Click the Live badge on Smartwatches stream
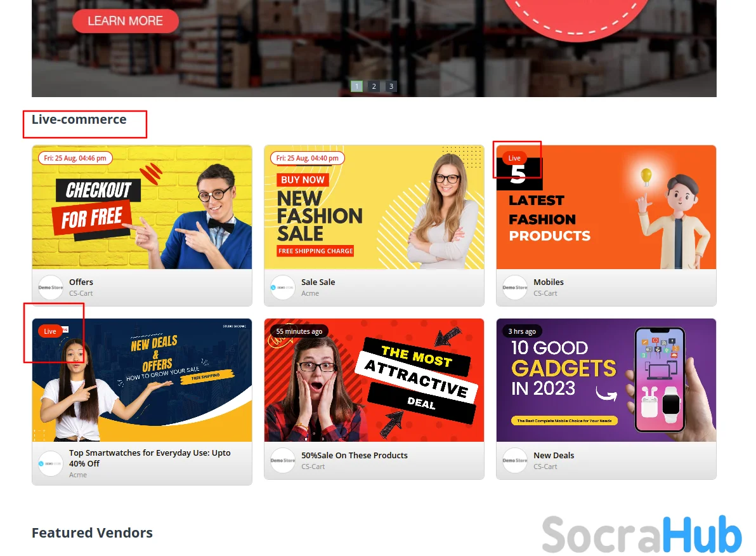This screenshot has height=556, width=756. (50, 331)
